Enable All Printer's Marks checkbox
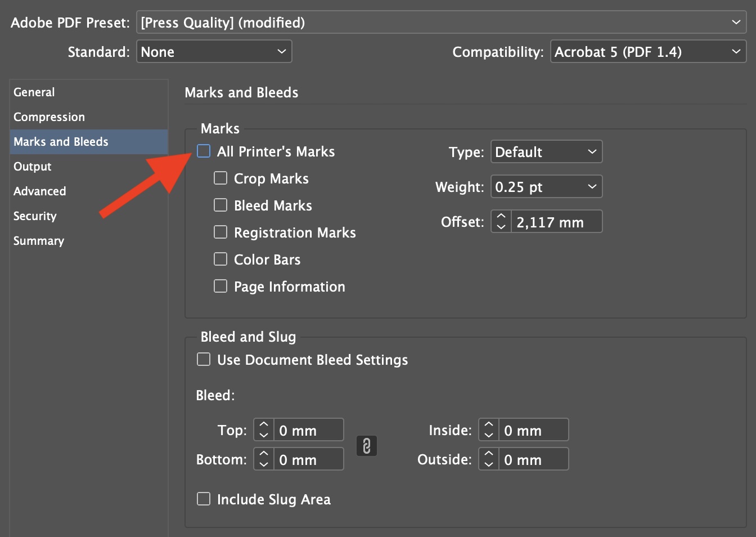This screenshot has width=756, height=537. point(204,151)
